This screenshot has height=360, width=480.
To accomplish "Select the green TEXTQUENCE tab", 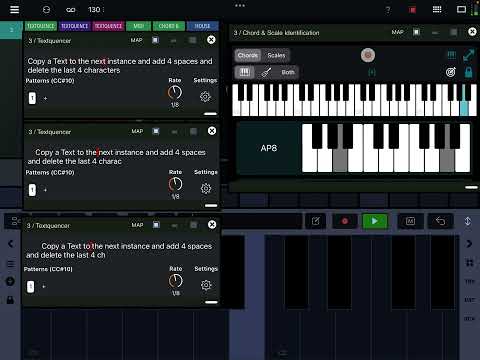I will (41, 26).
